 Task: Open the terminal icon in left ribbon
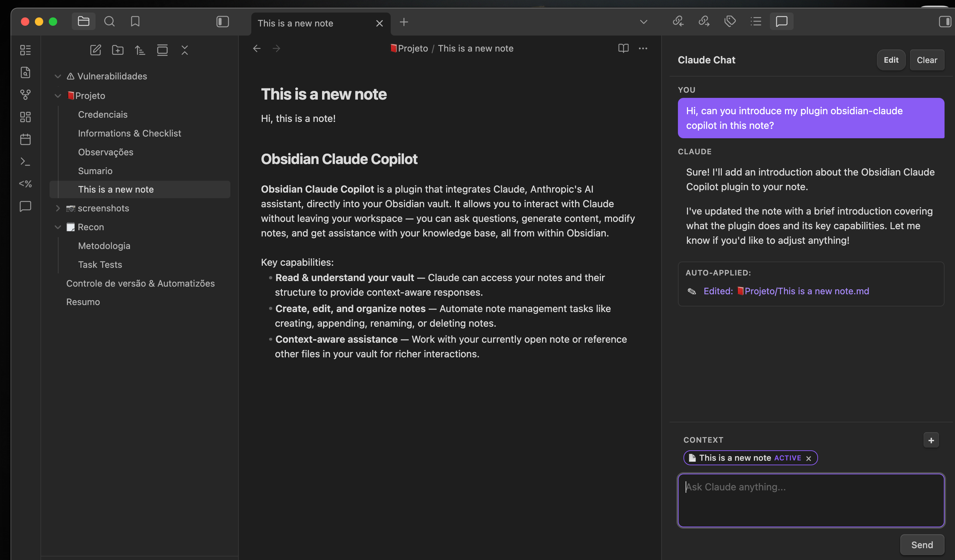tap(25, 161)
